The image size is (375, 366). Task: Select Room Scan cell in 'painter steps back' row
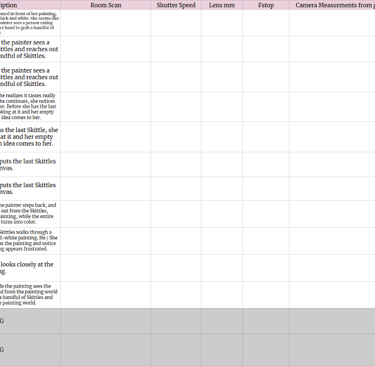pyautogui.click(x=106, y=214)
